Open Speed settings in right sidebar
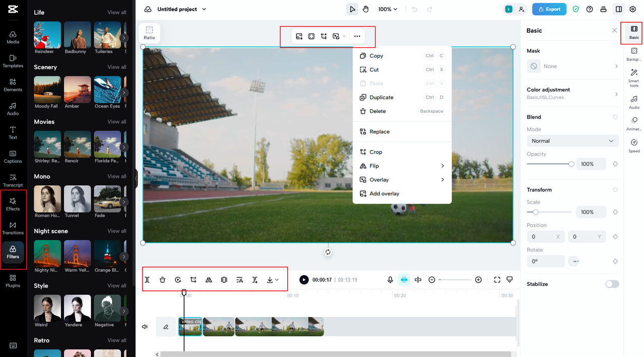This screenshot has height=357, width=644. (634, 146)
